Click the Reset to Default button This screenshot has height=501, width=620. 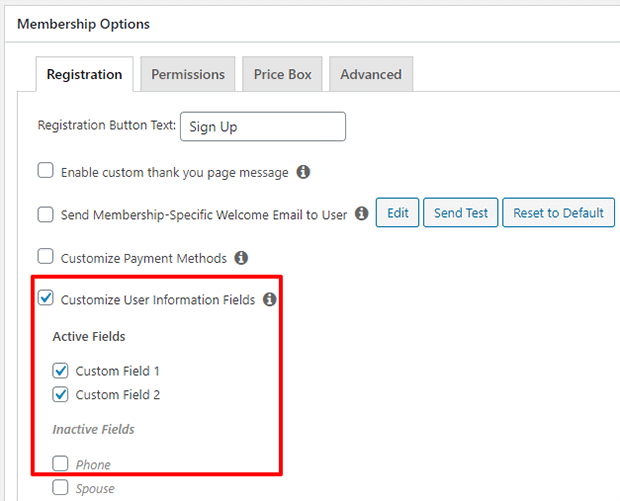pos(558,213)
